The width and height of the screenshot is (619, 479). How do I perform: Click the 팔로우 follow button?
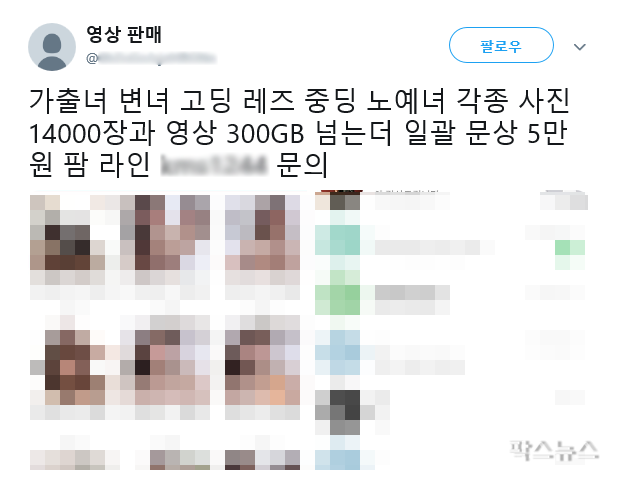tap(501, 45)
